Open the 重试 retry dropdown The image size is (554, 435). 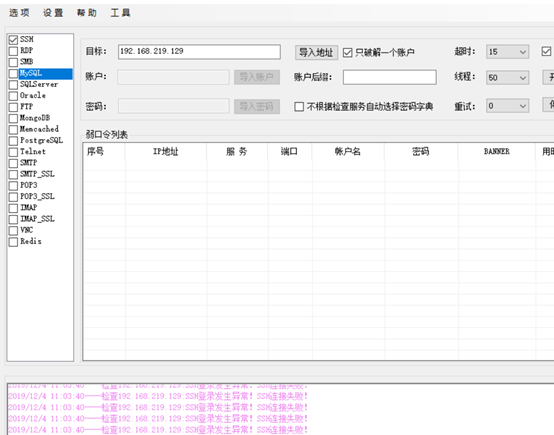pos(507,106)
